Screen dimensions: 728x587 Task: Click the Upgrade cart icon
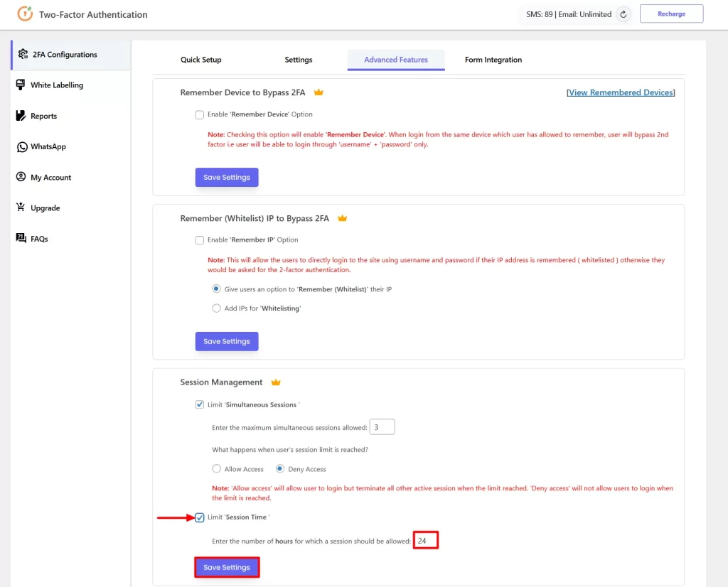click(x=21, y=208)
